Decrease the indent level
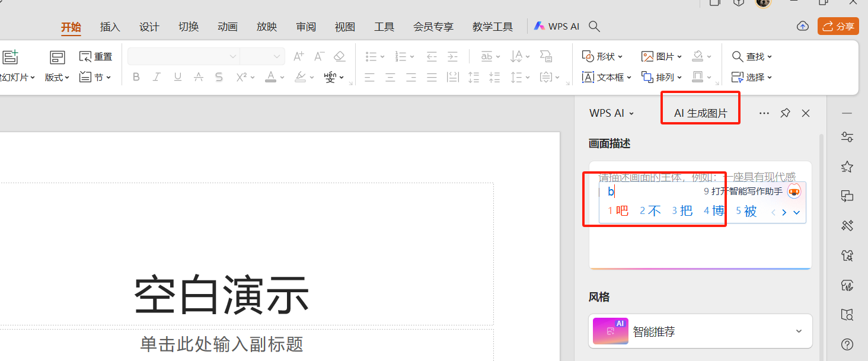Viewport: 868px width, 361px height. point(432,56)
